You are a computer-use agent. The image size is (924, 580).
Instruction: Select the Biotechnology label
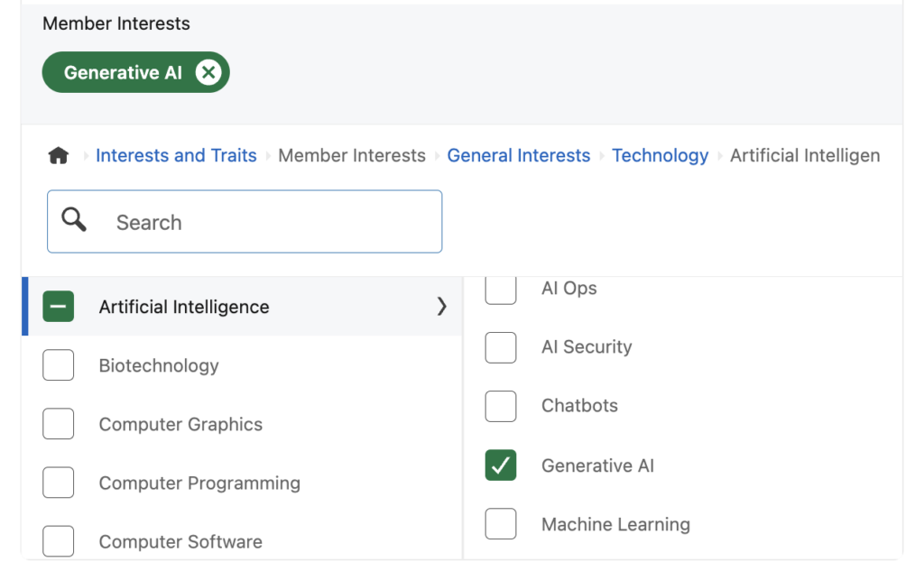[159, 365]
